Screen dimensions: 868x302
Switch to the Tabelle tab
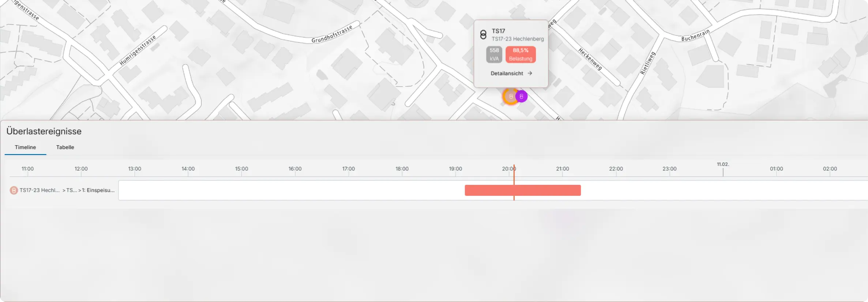pyautogui.click(x=65, y=147)
